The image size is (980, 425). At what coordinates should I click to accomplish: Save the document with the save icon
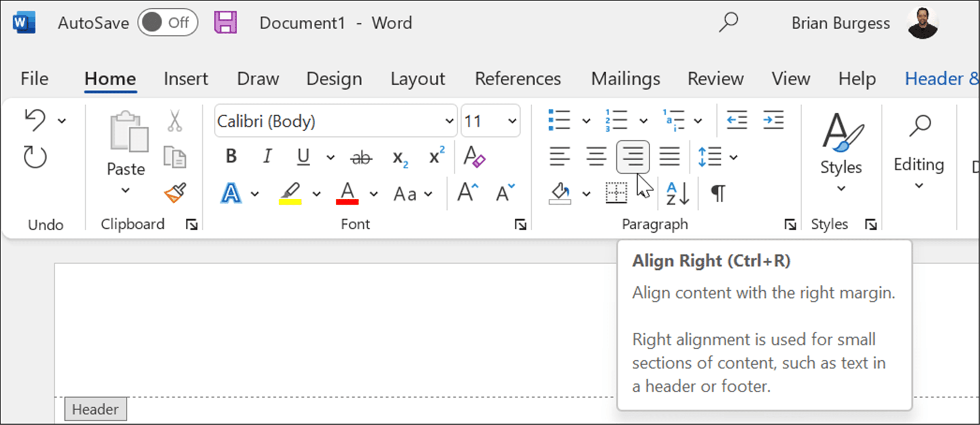click(225, 22)
